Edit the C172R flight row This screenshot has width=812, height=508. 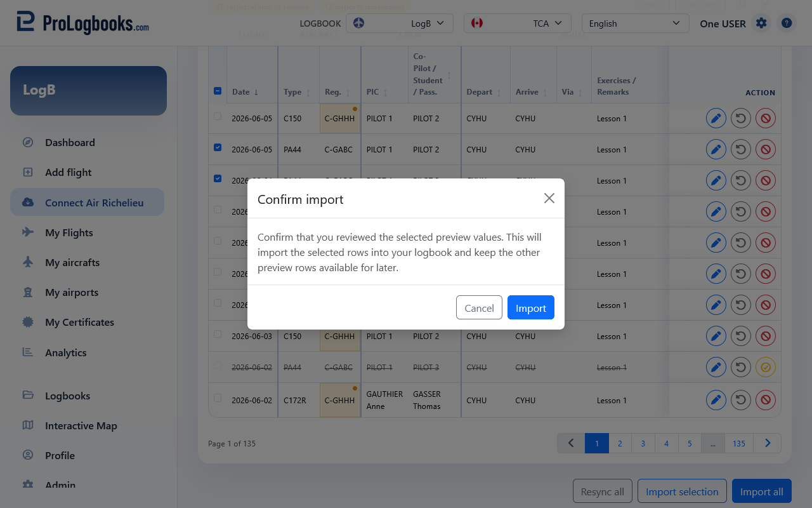(x=716, y=400)
